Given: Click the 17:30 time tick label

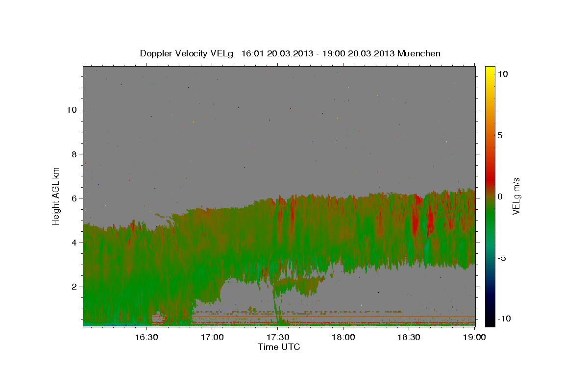Looking at the screenshot, I should 278,337.
